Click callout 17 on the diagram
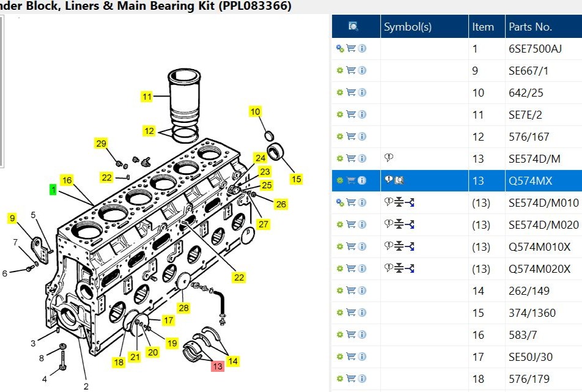The image size is (582, 392). [x=169, y=320]
